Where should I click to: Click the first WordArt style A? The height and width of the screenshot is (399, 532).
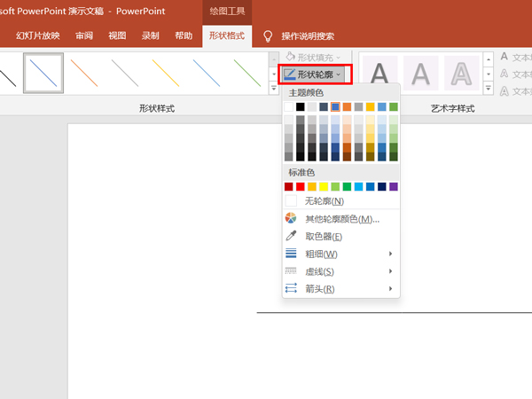[x=379, y=73]
